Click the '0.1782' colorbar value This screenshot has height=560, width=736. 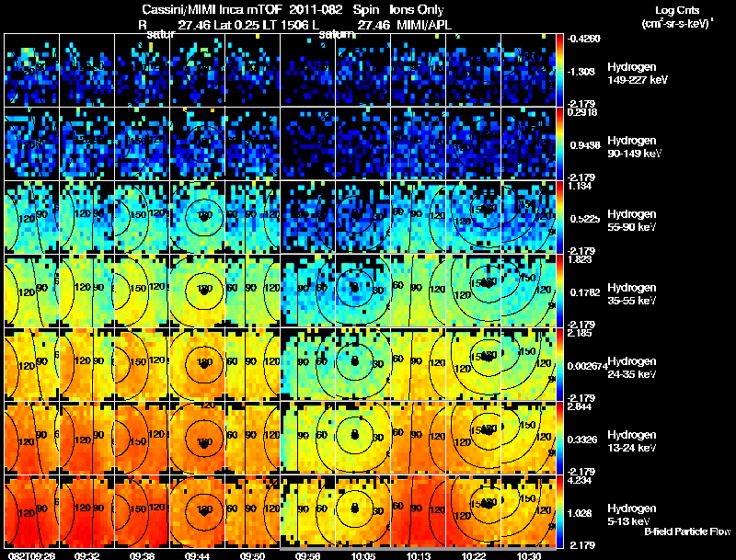(x=585, y=292)
